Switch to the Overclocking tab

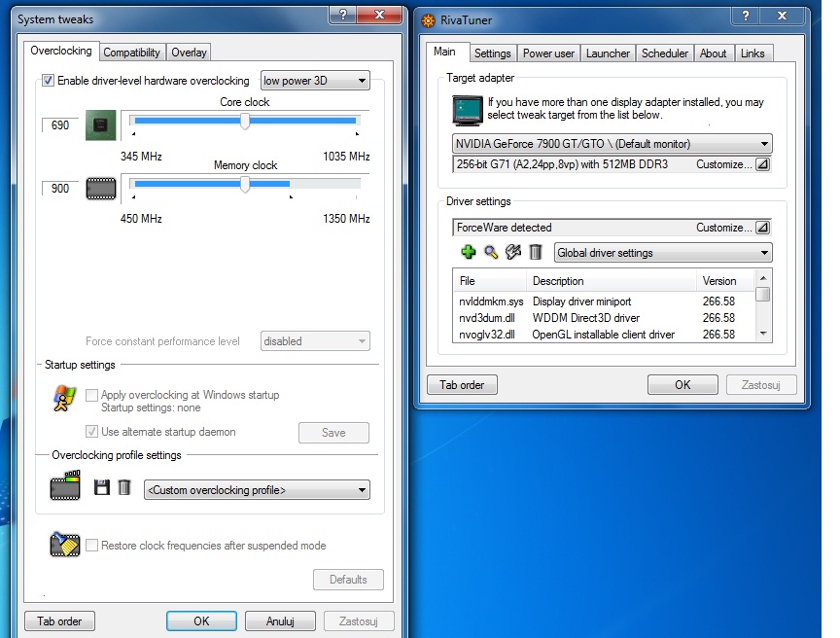point(61,51)
